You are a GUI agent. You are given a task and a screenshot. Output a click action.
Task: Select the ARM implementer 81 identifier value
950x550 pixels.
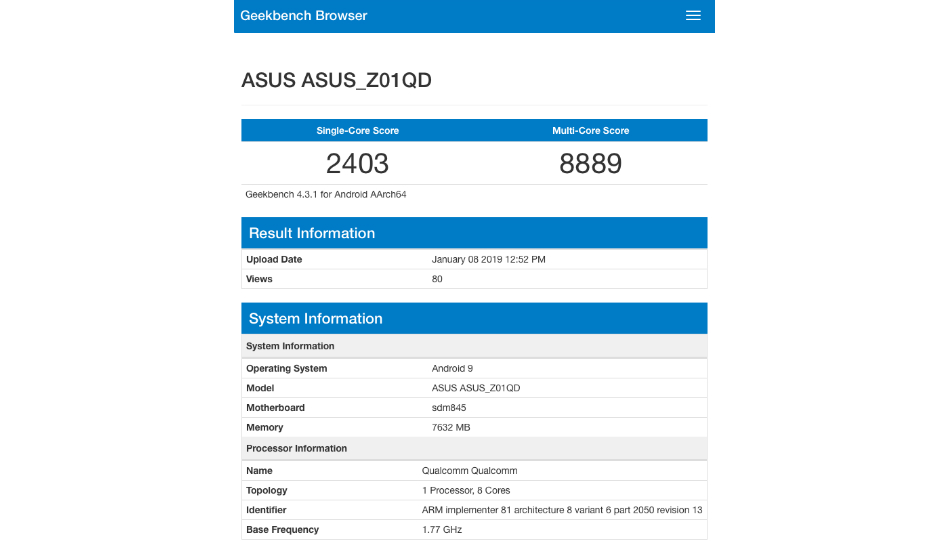tap(562, 510)
